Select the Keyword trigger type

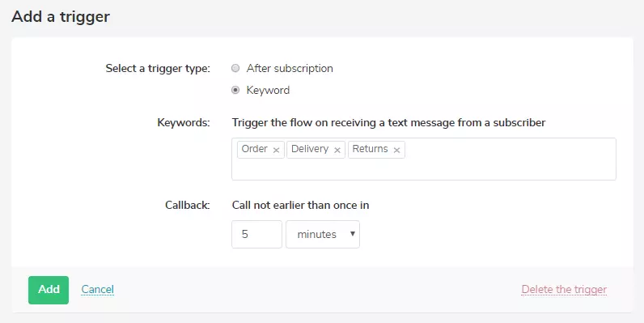coord(235,90)
